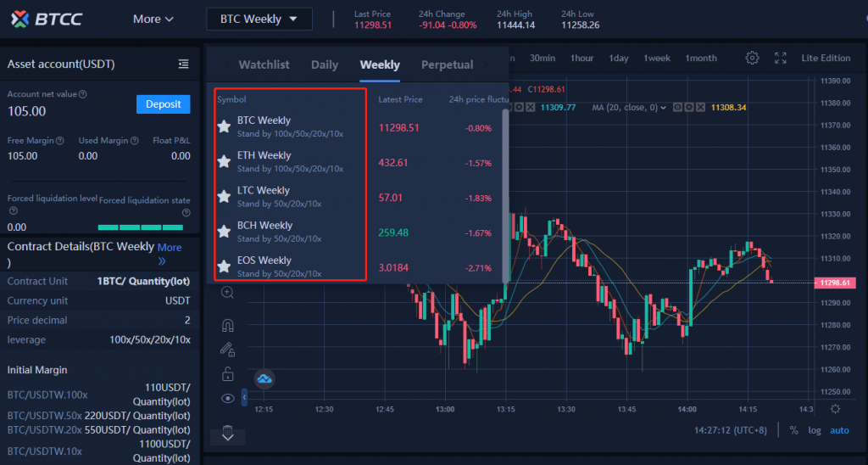Expand drawing toolbar down arrow
The width and height of the screenshot is (868, 465).
(x=227, y=437)
